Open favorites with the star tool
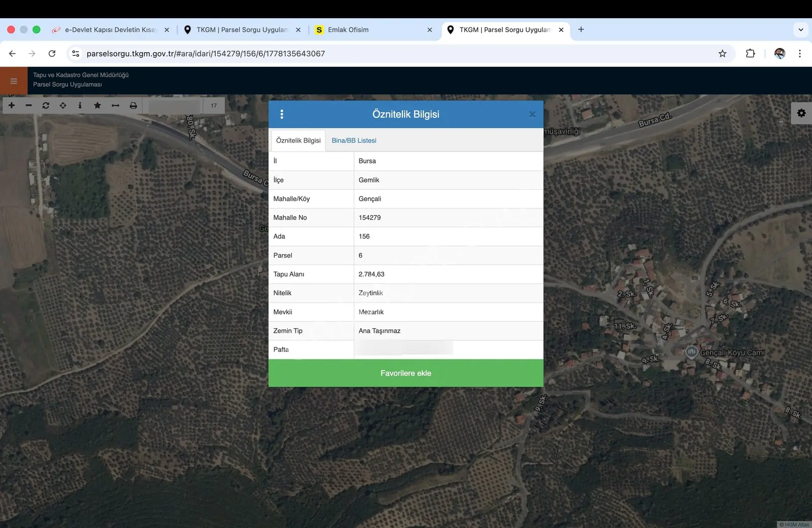Viewport: 812px width, 528px height. click(x=97, y=105)
